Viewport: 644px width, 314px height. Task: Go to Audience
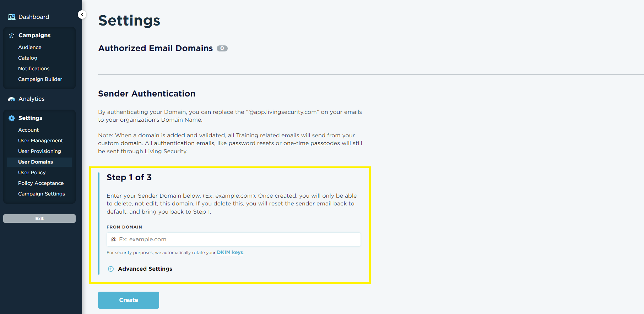tap(30, 47)
